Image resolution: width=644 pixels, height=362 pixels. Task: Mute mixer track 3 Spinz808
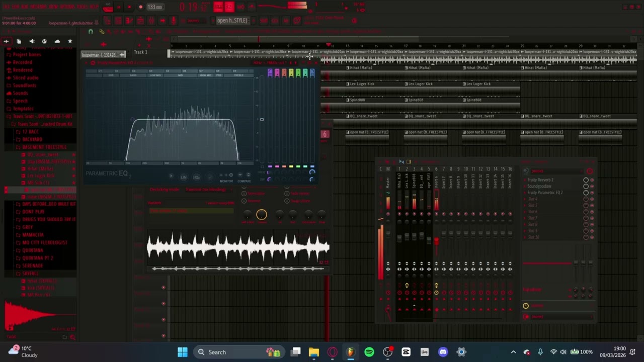[x=414, y=214]
